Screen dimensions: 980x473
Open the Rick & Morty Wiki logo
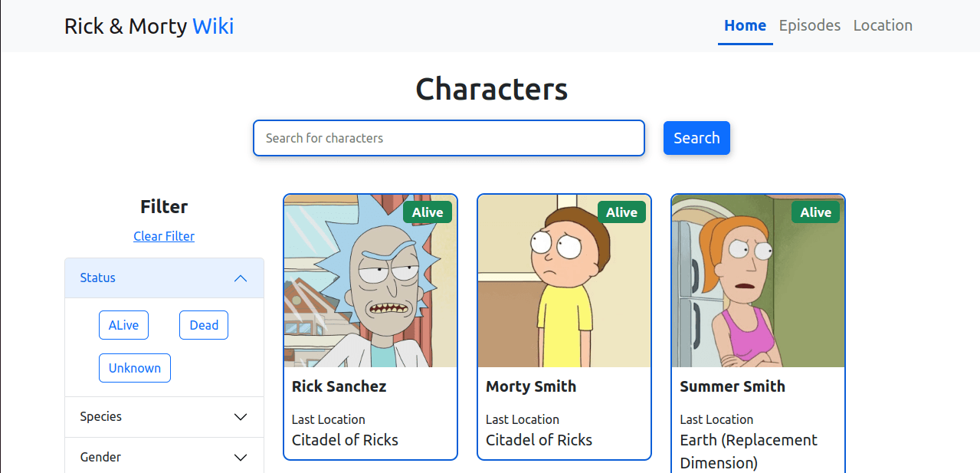pyautogui.click(x=149, y=26)
